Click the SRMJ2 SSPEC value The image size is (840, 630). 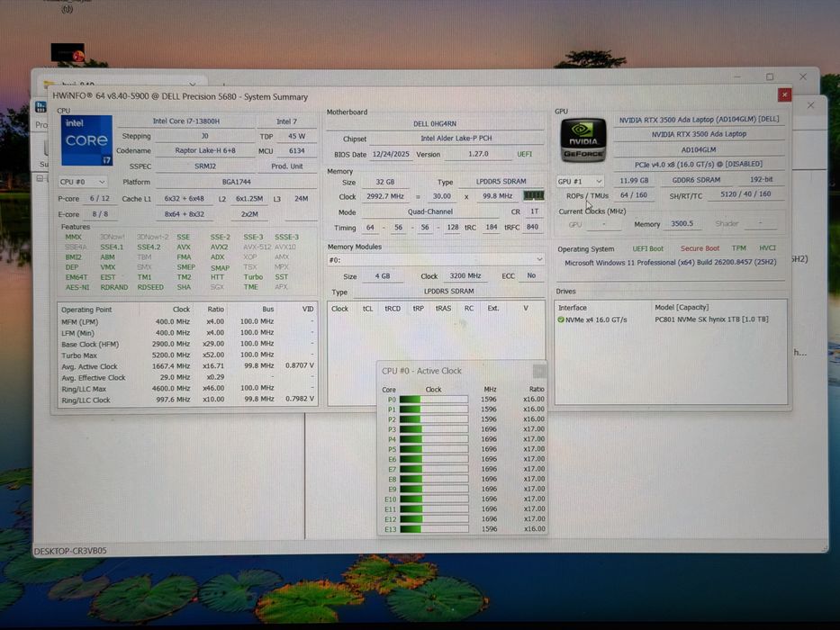(x=205, y=166)
